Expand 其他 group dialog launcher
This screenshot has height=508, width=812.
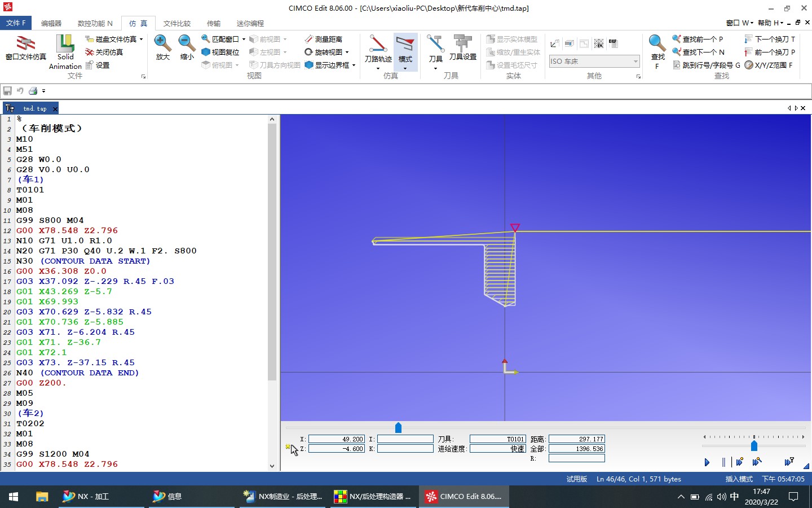tap(638, 76)
